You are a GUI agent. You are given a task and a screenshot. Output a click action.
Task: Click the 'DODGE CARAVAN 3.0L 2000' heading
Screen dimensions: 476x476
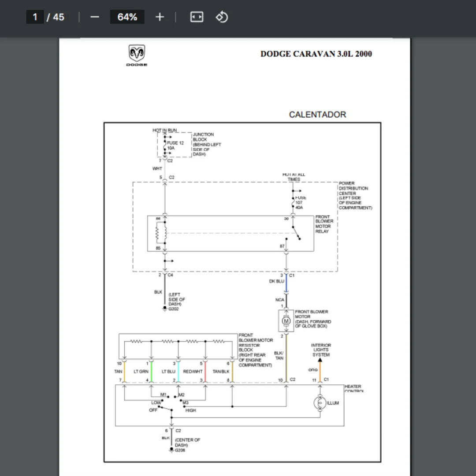tap(316, 54)
